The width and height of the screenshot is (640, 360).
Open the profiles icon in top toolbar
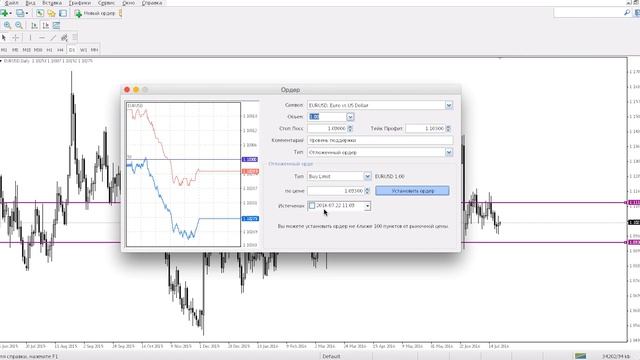[x=20, y=13]
